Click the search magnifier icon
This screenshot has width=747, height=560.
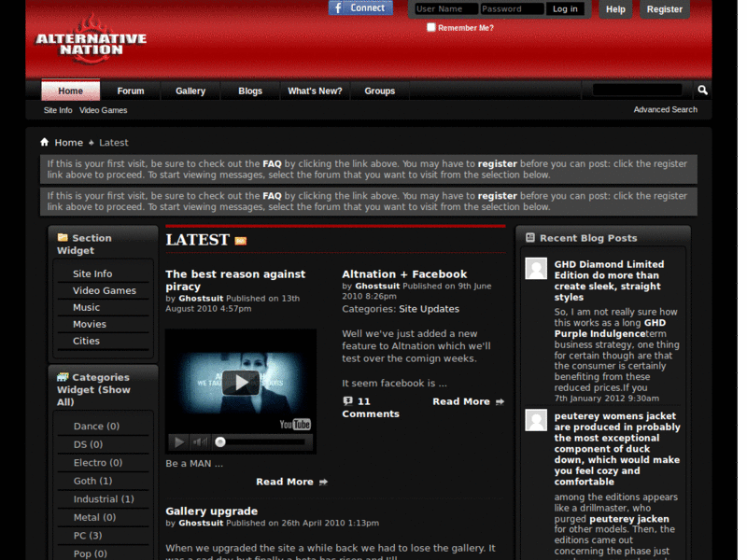pos(702,90)
